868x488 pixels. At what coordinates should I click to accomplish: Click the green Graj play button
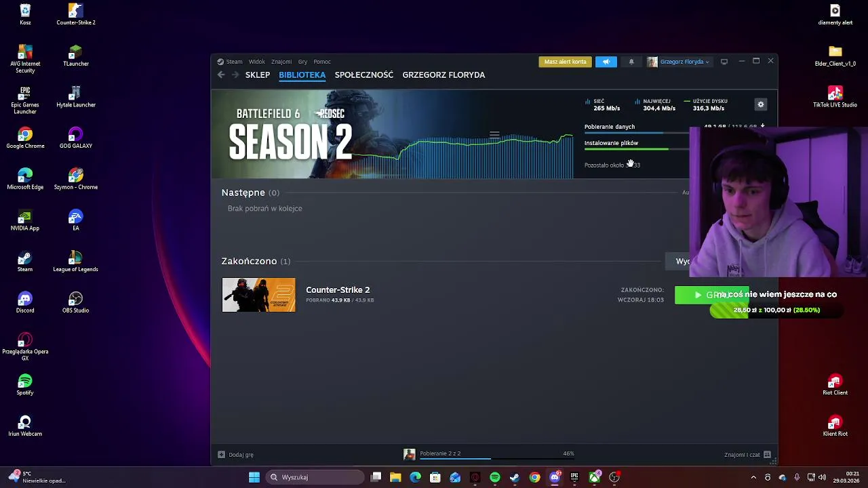(x=712, y=295)
